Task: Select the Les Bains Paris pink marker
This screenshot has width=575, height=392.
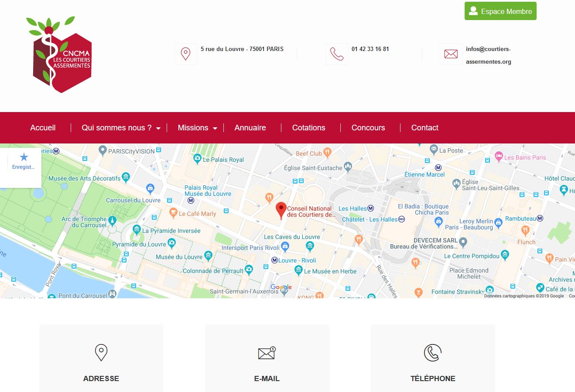Action: point(499,156)
